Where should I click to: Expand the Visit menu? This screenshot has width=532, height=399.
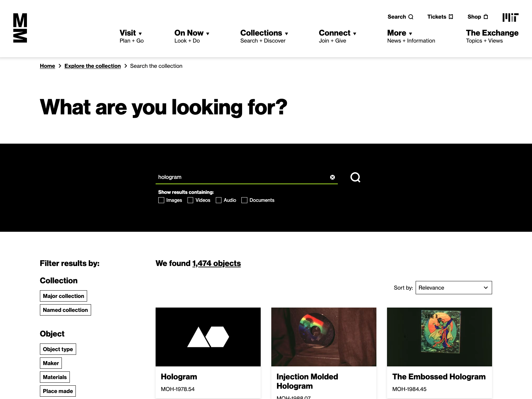tap(131, 33)
